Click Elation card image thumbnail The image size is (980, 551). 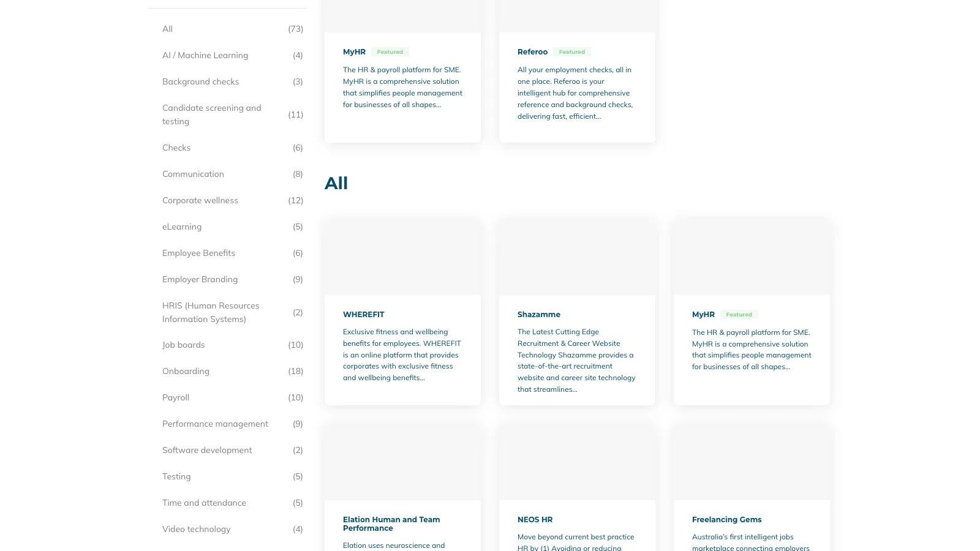[402, 461]
